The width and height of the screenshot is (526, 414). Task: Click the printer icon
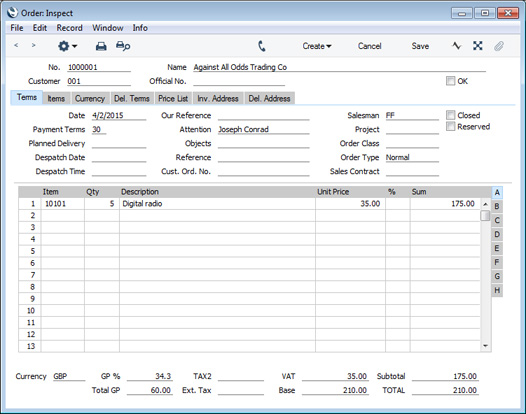pyautogui.click(x=101, y=46)
